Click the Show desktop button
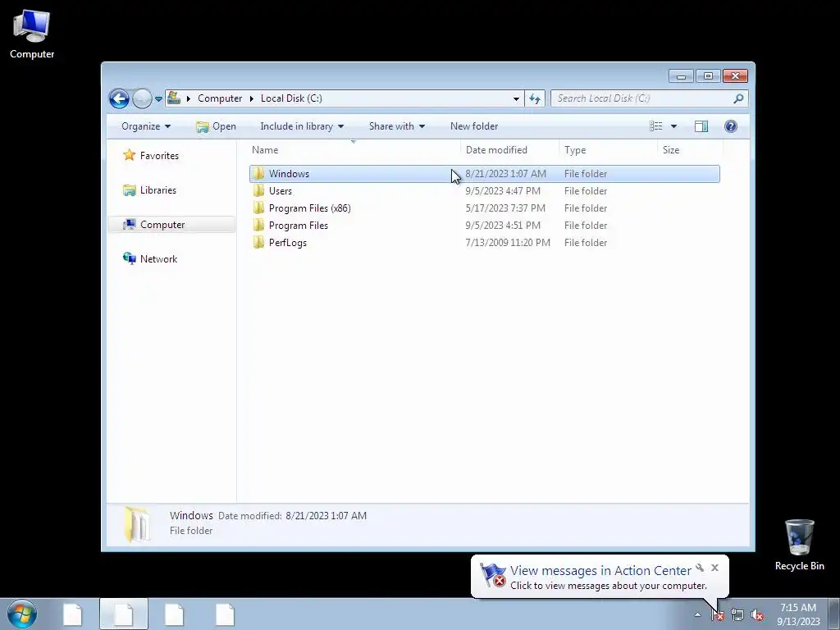840x630 pixels. pyautogui.click(x=834, y=614)
